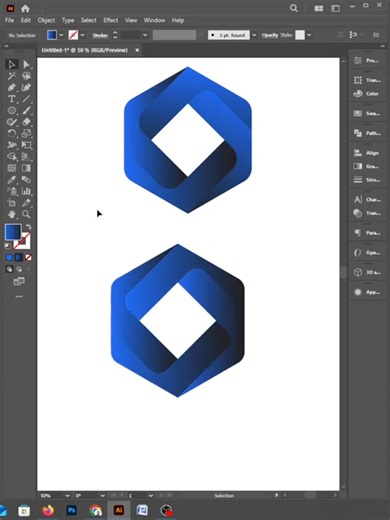Select the Symbol Sprayer tool

[12, 191]
